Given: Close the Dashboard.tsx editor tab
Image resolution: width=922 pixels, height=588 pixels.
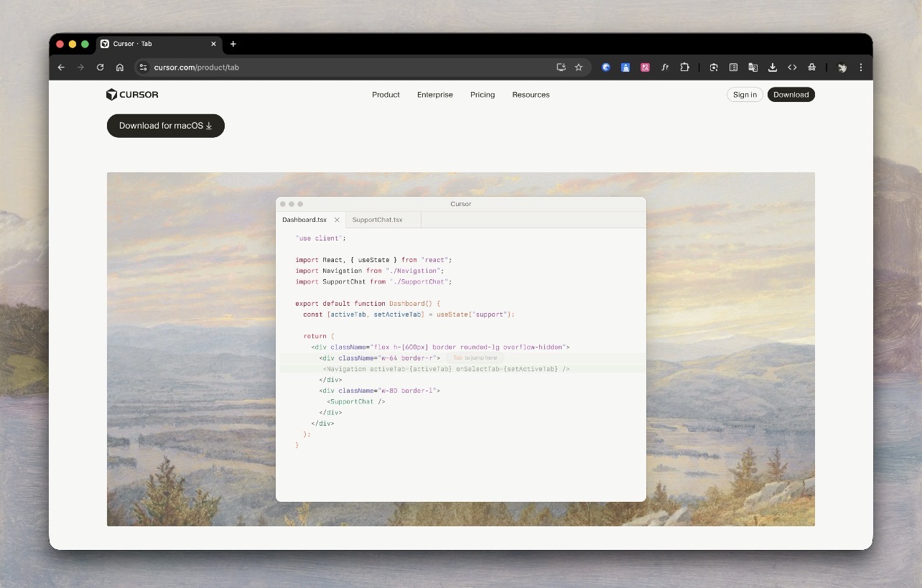Looking at the screenshot, I should 337,220.
